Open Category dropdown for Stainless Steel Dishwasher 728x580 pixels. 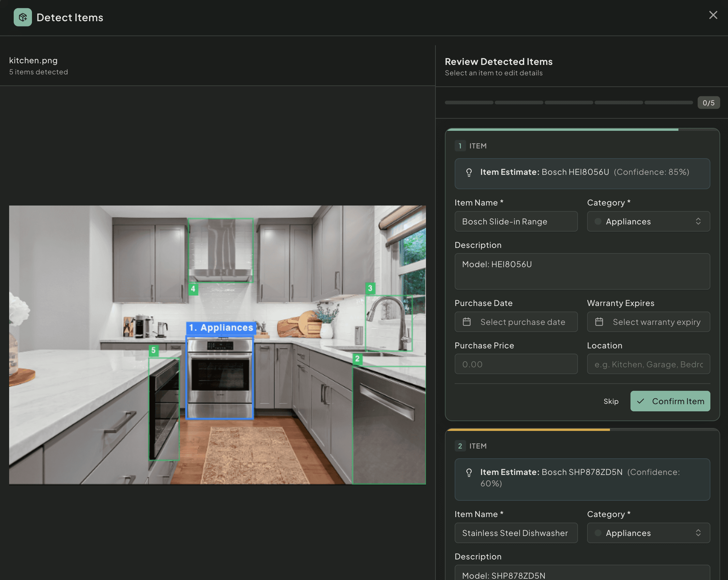click(648, 533)
